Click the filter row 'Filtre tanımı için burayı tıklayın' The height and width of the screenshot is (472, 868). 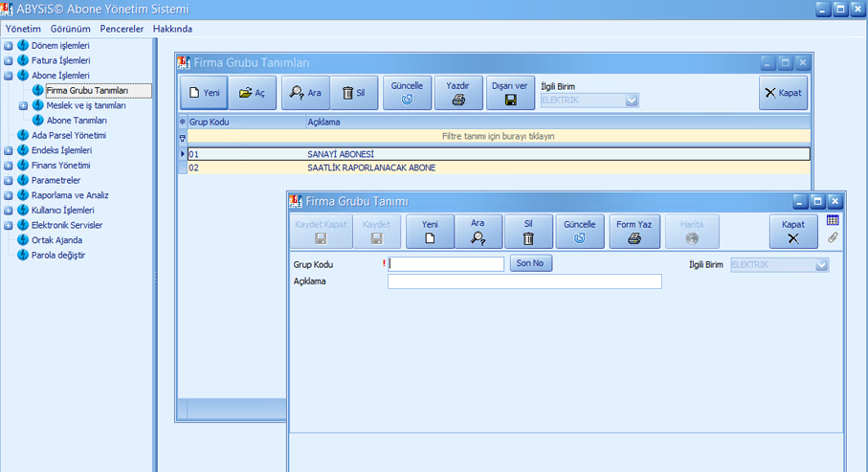click(499, 136)
